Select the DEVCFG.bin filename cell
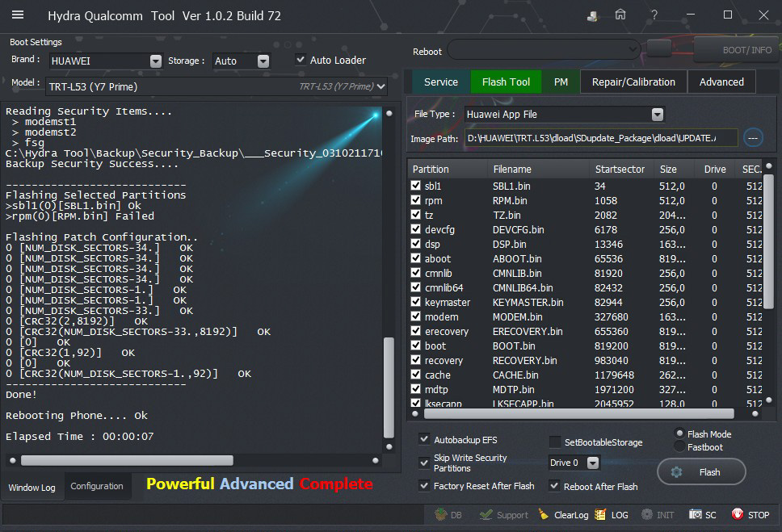 (x=518, y=229)
